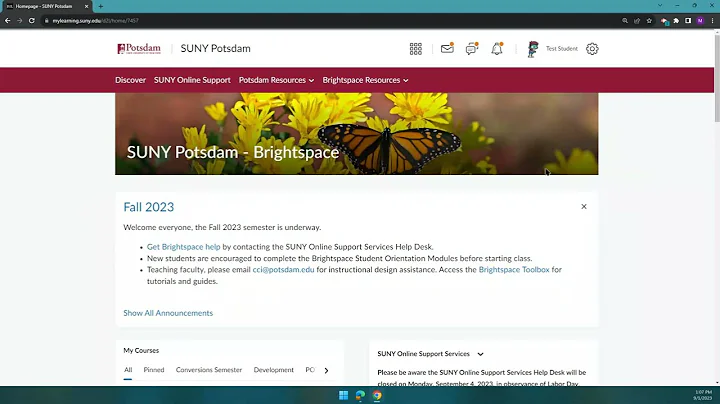Click the SUNY Potsdam header title
The width and height of the screenshot is (720, 404).
point(215,49)
